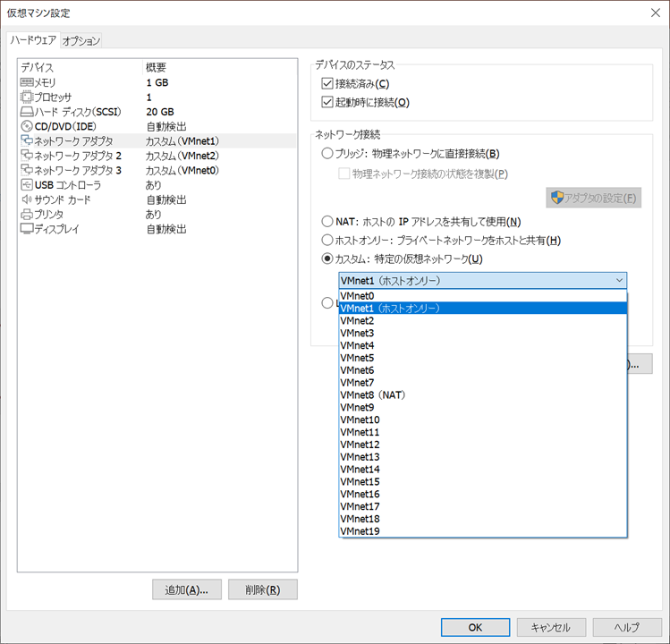This screenshot has height=644, width=670.
Task: Click the カスタム(VMnet0) summary cell
Action: click(182, 170)
